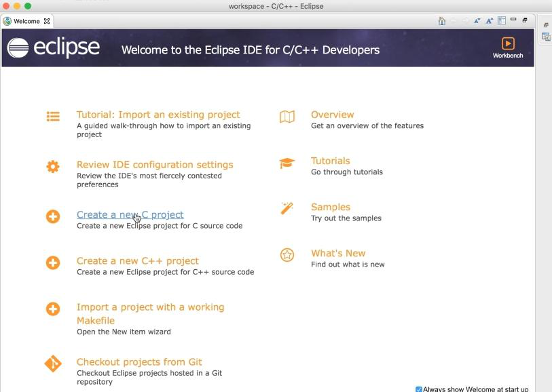This screenshot has height=392, width=552.
Task: Click Restore icon in right side trim
Action: tap(546, 24)
